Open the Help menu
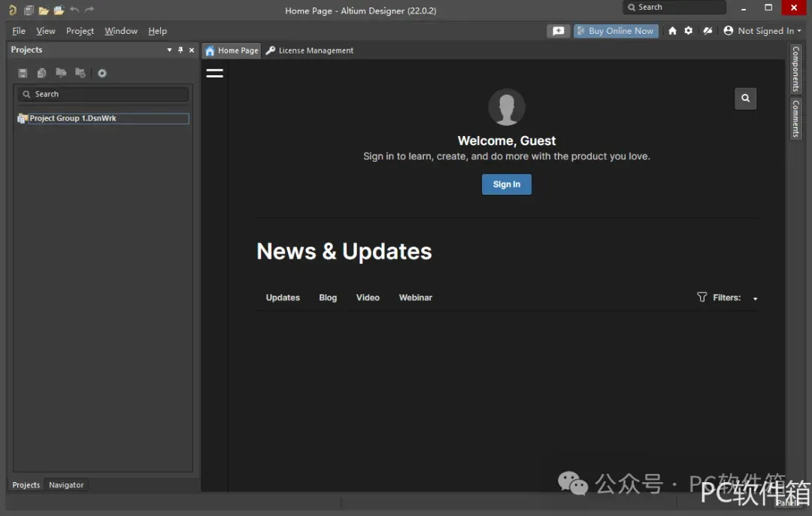The image size is (812, 516). point(157,31)
